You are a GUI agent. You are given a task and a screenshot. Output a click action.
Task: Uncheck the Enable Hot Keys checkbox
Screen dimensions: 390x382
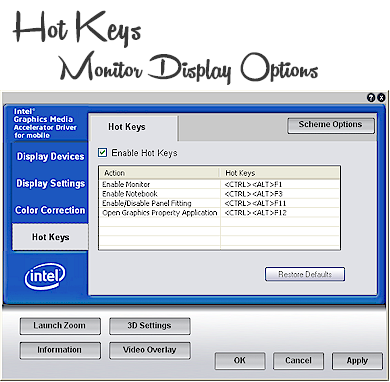coord(103,153)
